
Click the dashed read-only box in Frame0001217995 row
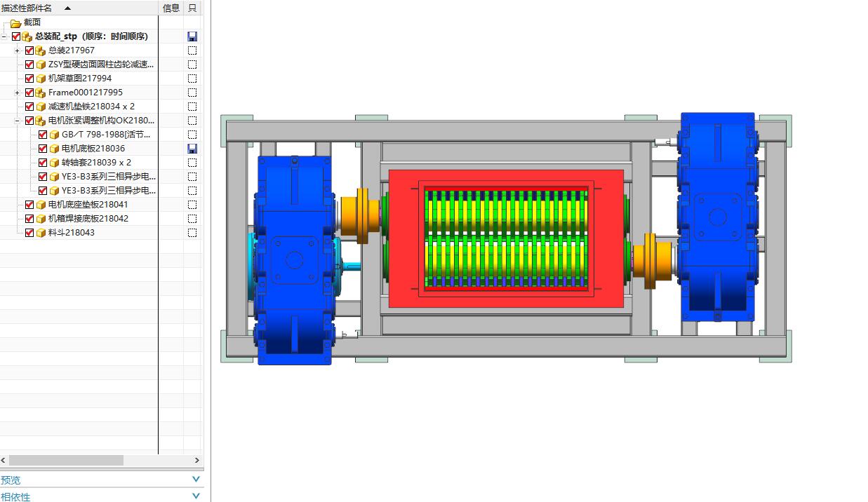192,93
